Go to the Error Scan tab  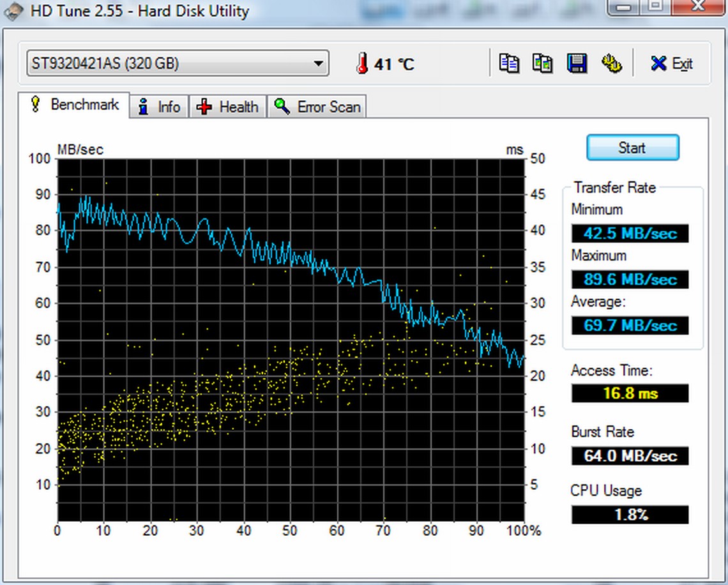pos(318,107)
